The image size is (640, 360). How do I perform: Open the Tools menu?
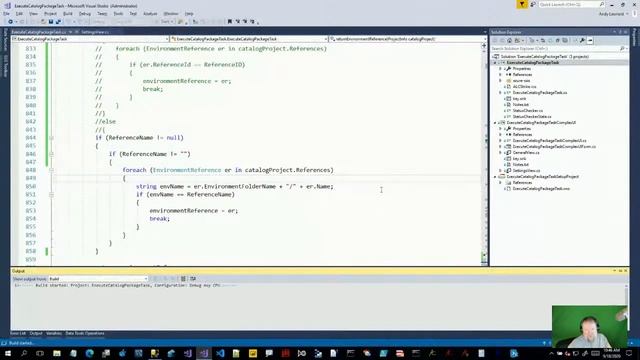click(118, 13)
